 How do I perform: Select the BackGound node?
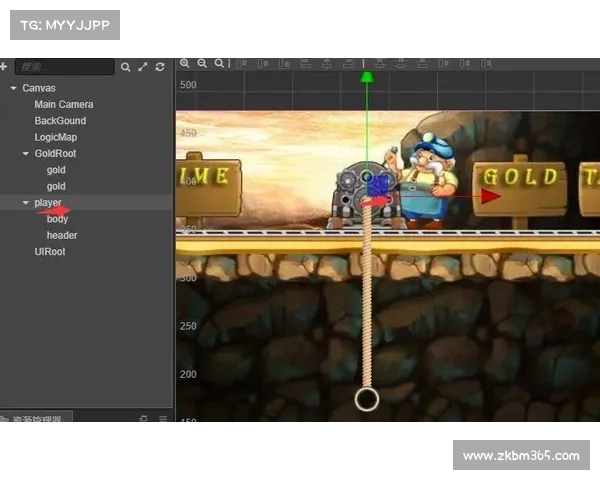(x=60, y=121)
